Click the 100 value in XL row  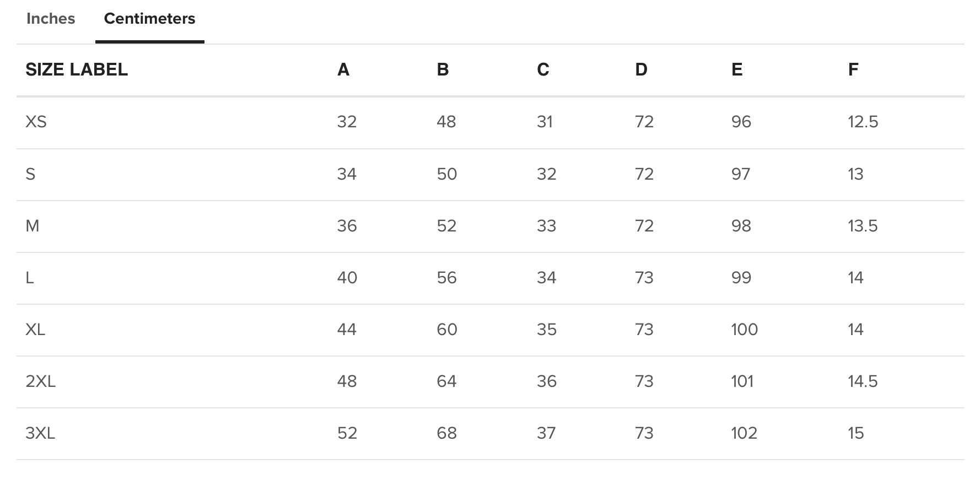pyautogui.click(x=745, y=330)
